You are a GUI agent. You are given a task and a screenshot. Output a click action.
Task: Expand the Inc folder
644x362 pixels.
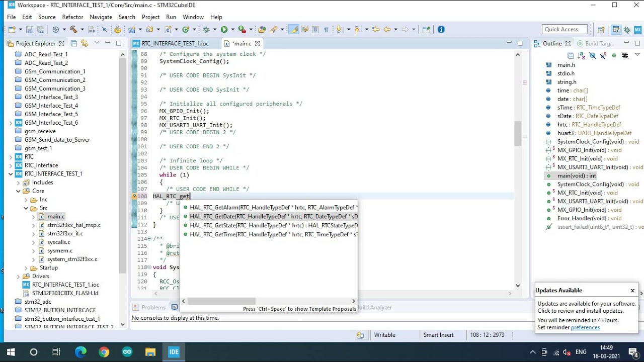(26, 200)
